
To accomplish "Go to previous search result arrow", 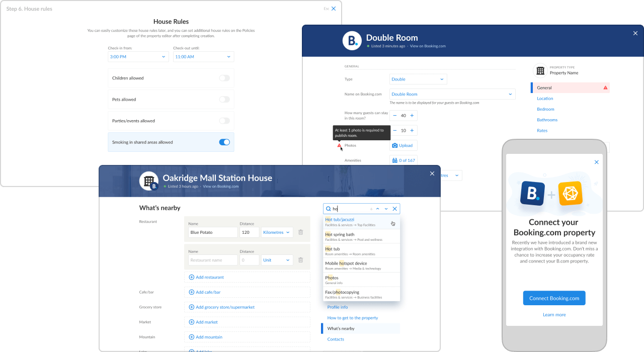I will tap(377, 209).
